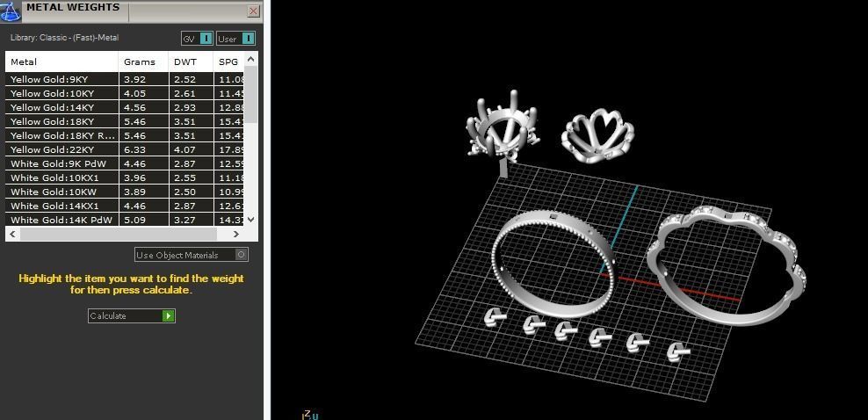Select the heart-shaped gallery model in viewport
Screen dimensions: 868x420
[x=597, y=136]
